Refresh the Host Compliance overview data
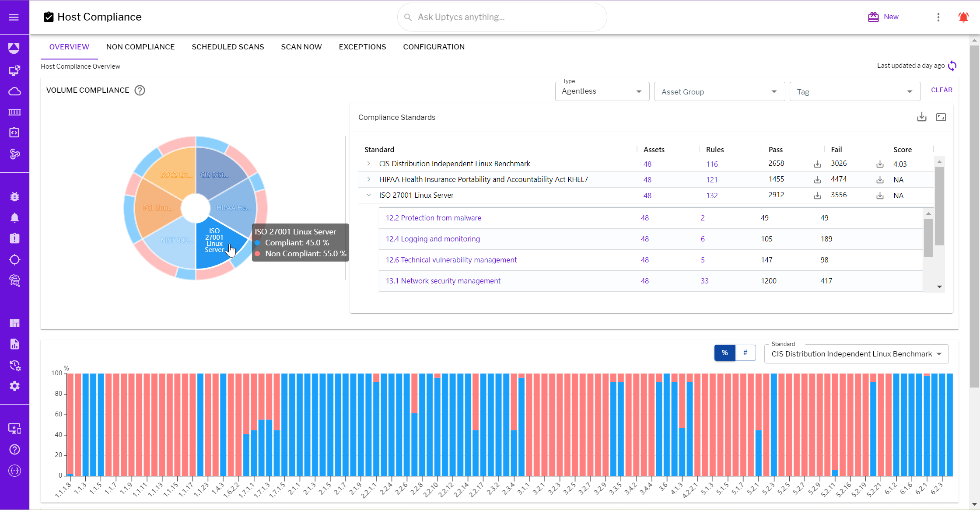980x510 pixels. coord(953,66)
